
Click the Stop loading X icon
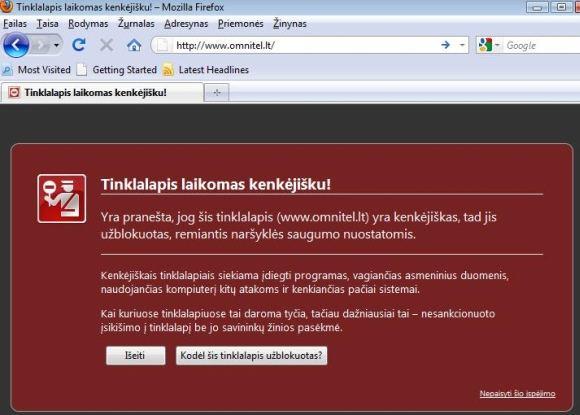pos(107,45)
